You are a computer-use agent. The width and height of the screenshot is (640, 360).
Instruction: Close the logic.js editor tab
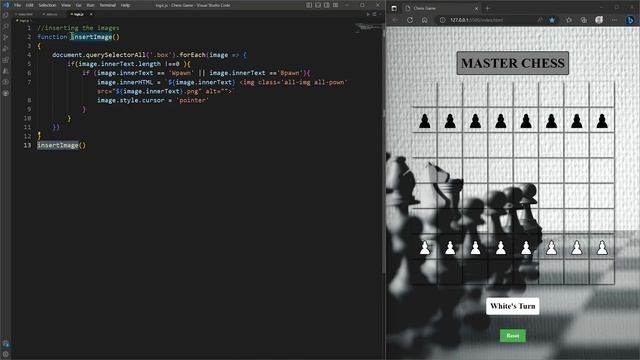(x=91, y=14)
